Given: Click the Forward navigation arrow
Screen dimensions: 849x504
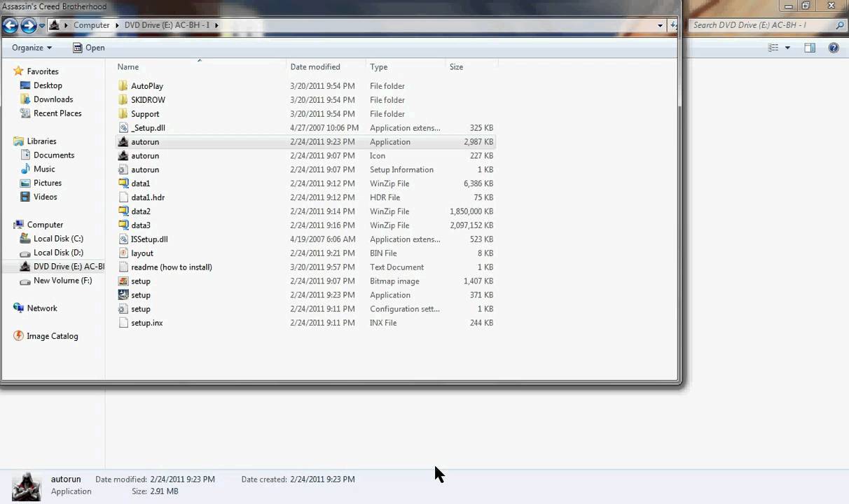Looking at the screenshot, I should [29, 26].
